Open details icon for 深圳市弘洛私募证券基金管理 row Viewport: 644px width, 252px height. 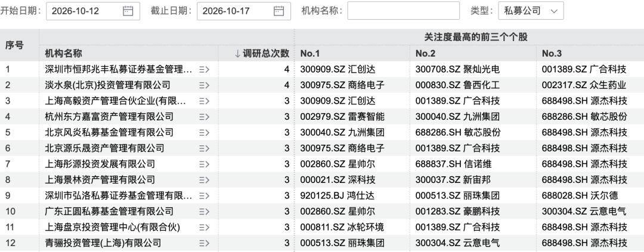point(204,196)
